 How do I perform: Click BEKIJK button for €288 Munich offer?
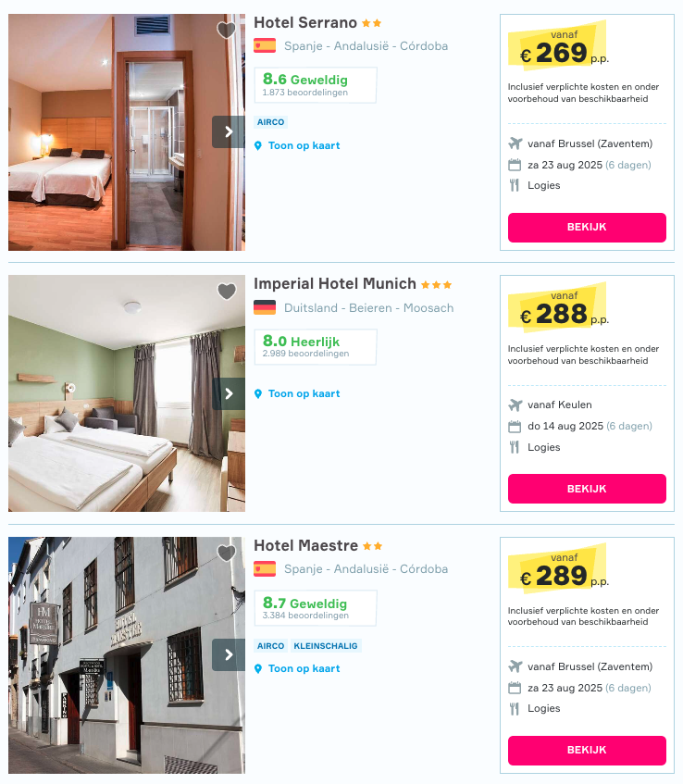click(x=587, y=489)
